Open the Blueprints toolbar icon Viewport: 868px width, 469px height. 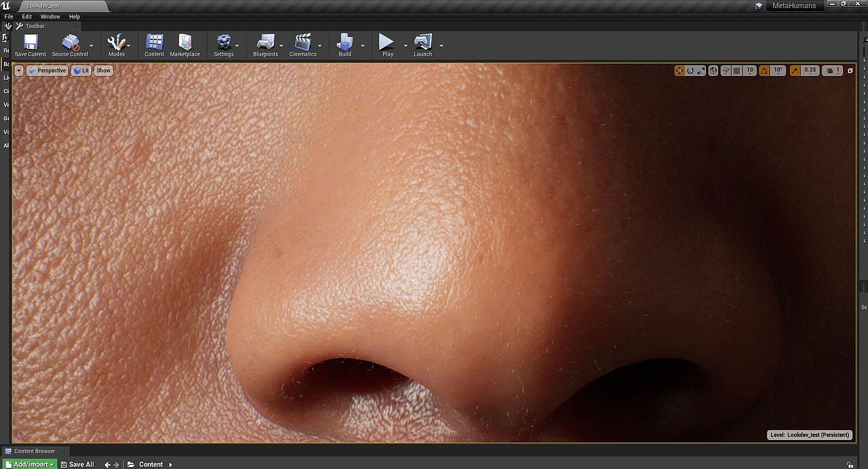[265, 45]
